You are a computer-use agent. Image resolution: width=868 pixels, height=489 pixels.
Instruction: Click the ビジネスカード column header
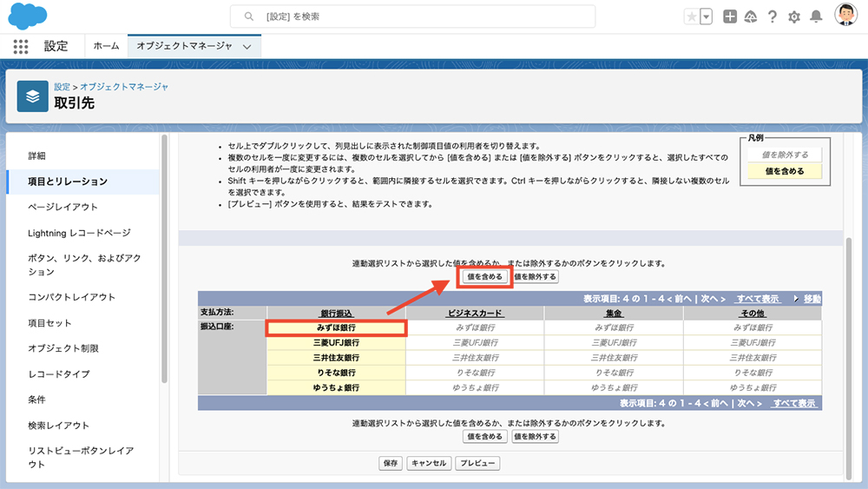(475, 314)
